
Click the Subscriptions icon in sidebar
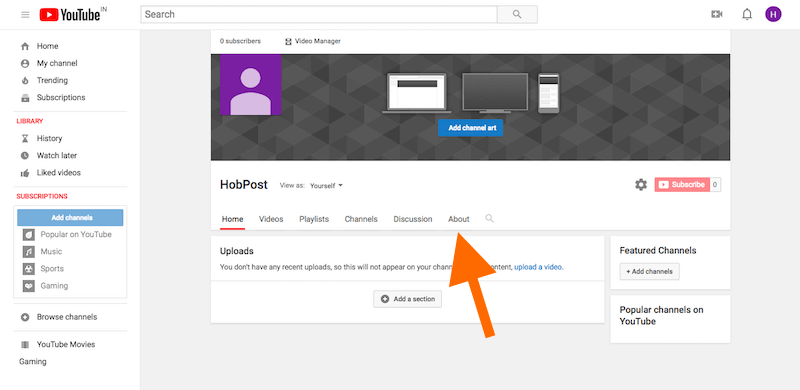(24, 98)
